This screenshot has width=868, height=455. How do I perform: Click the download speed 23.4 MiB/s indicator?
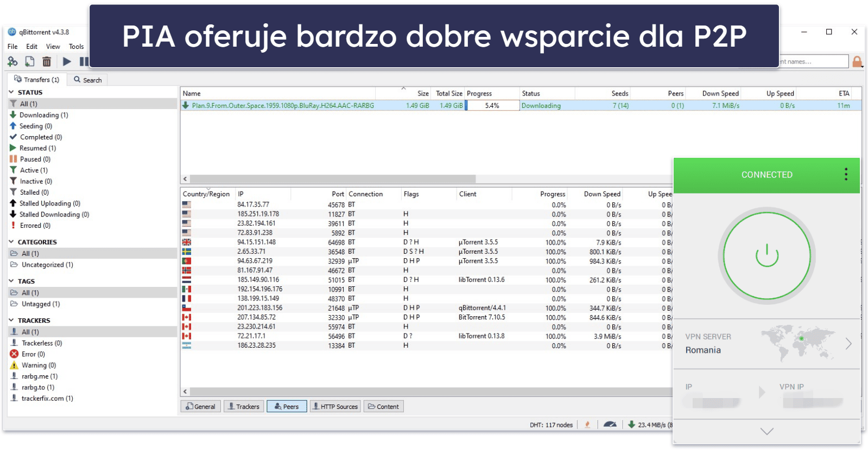pyautogui.click(x=650, y=425)
